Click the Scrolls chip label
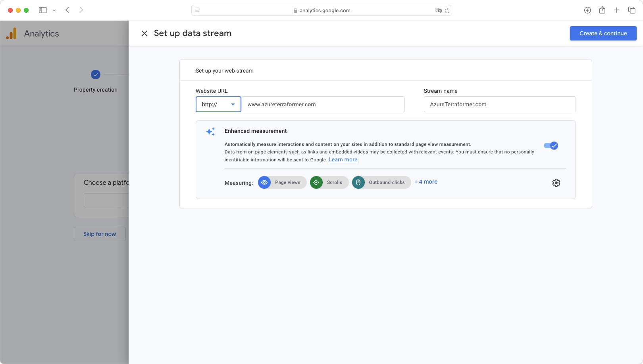643x364 pixels. pos(335,182)
